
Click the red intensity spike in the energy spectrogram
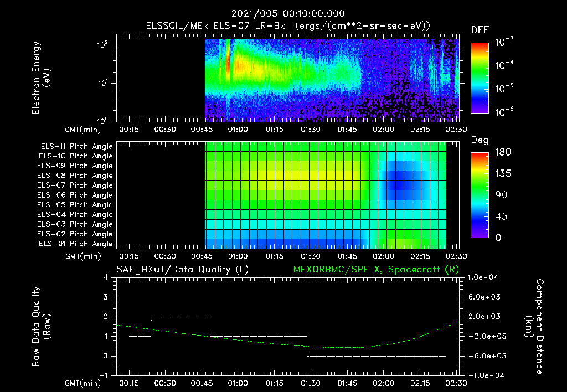click(228, 61)
